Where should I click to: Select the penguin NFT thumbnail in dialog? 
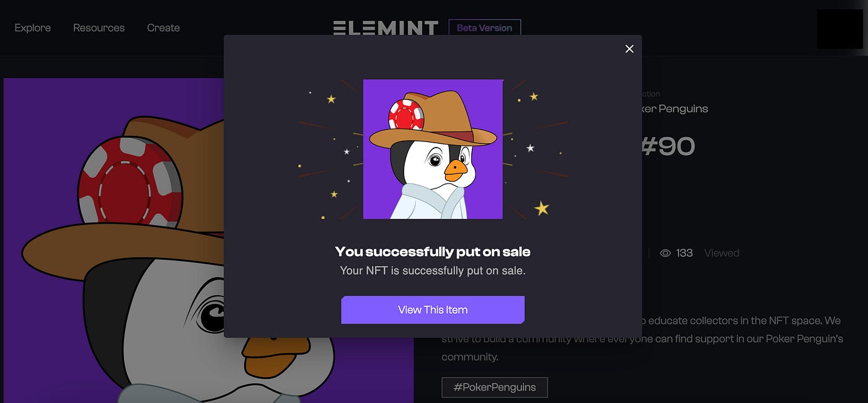(x=433, y=149)
